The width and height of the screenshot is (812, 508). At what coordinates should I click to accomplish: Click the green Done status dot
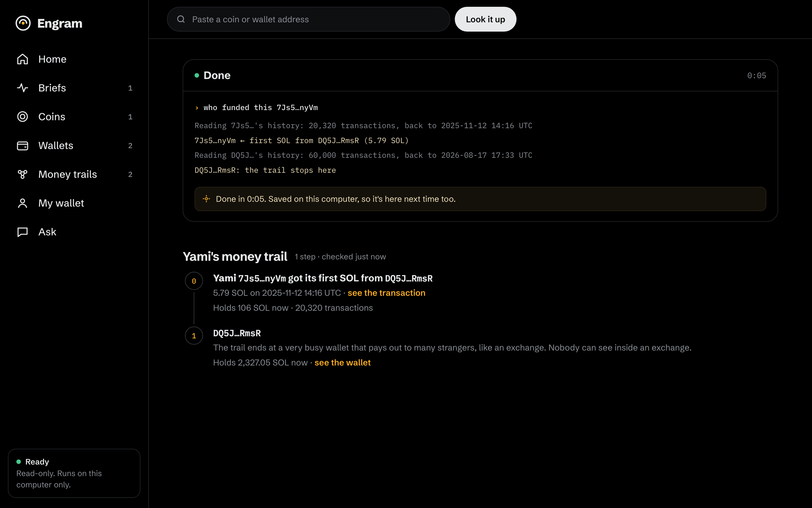click(197, 75)
